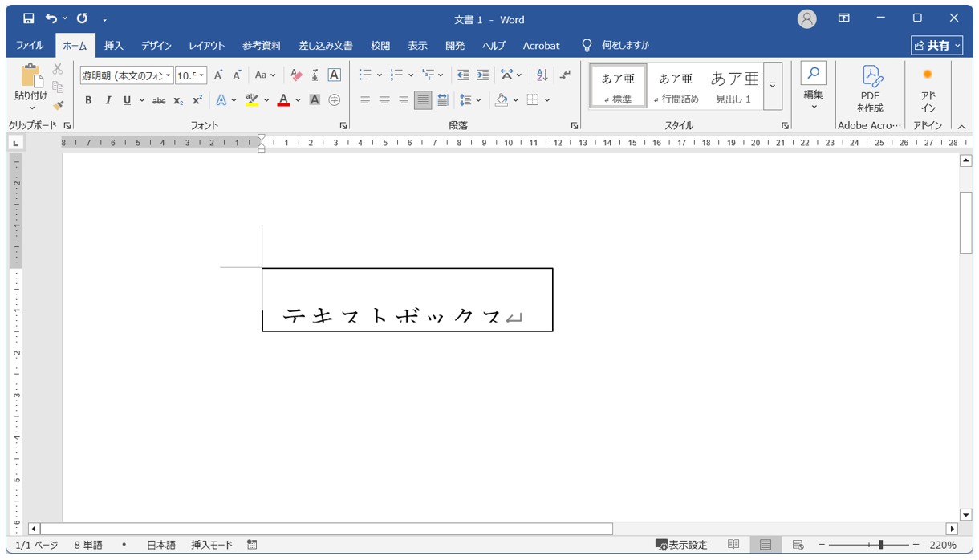Screen dimensions: 979x560
Task: Click the 220% zoom level
Action: pyautogui.click(x=944, y=545)
